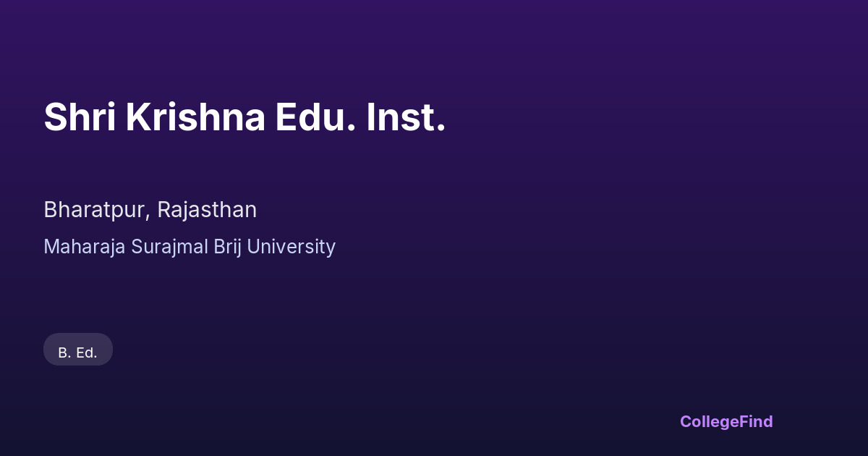Click the "College" part of the CollegeFind logo
Image resolution: width=868 pixels, height=456 pixels.
pos(707,421)
